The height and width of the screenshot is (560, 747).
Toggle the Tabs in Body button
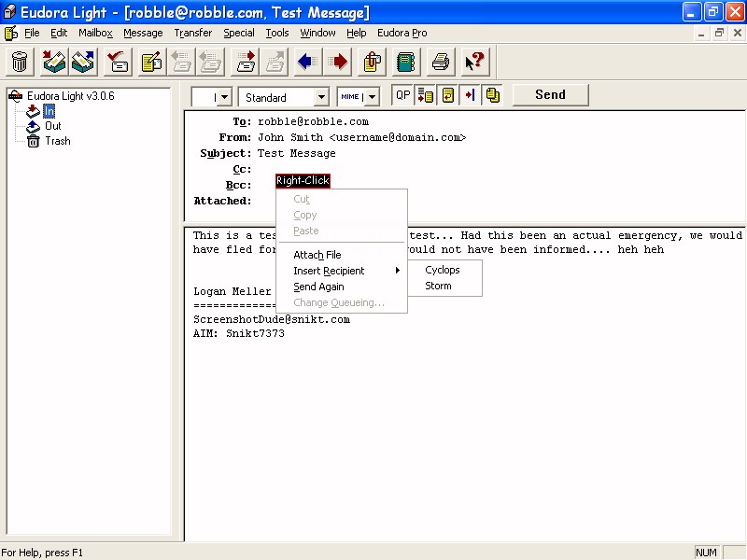point(471,95)
